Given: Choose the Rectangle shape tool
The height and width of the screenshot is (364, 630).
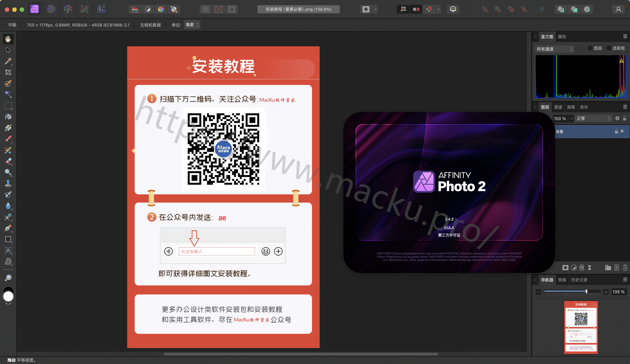Looking at the screenshot, I should click(8, 239).
